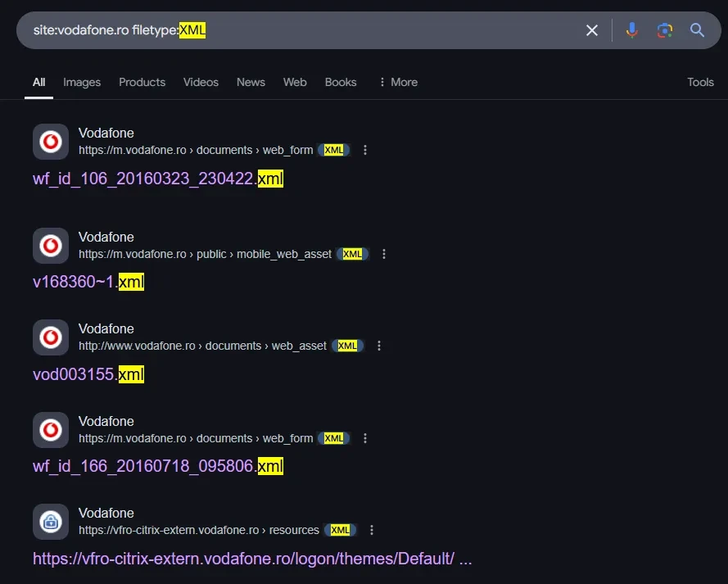
Task: Open three-dot menu for v168360~1 result
Action: click(x=383, y=254)
